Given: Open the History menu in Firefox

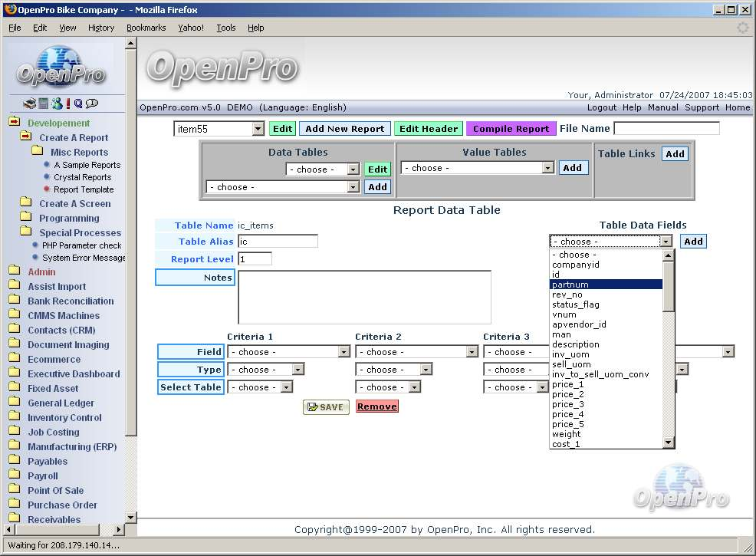Looking at the screenshot, I should tap(101, 28).
